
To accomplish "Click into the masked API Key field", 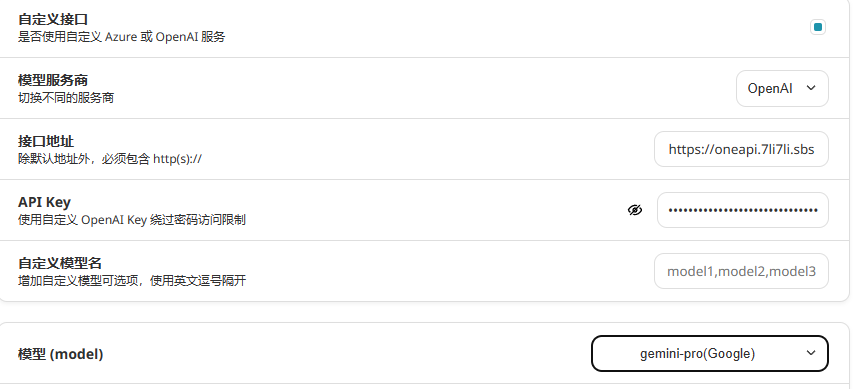I will point(743,210).
